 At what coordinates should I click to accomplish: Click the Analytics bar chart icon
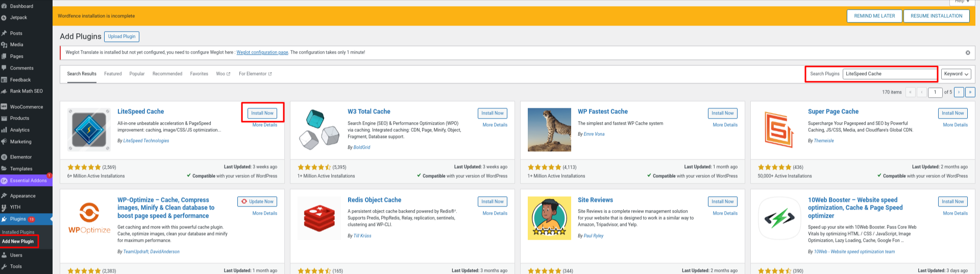click(x=4, y=130)
